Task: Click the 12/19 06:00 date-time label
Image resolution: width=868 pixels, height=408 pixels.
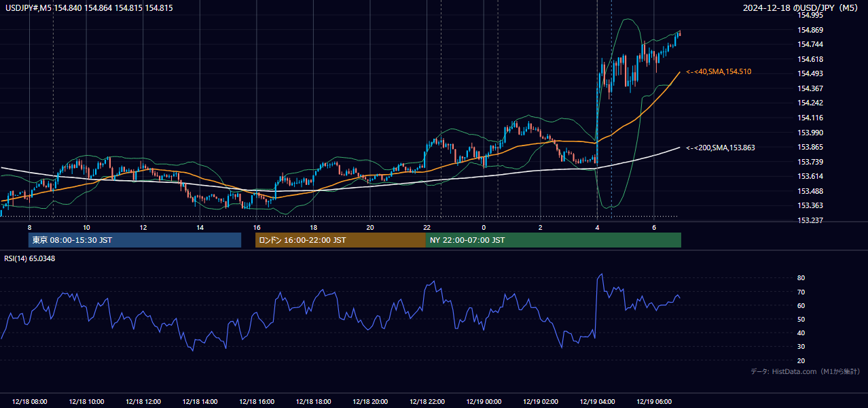Action: [654, 402]
